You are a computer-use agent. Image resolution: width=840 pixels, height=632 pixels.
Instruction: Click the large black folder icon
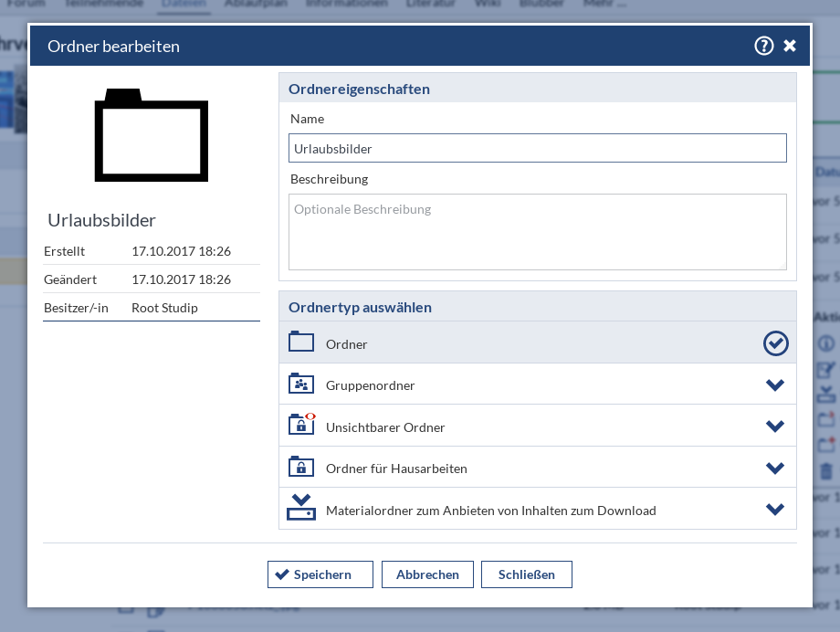(x=152, y=135)
